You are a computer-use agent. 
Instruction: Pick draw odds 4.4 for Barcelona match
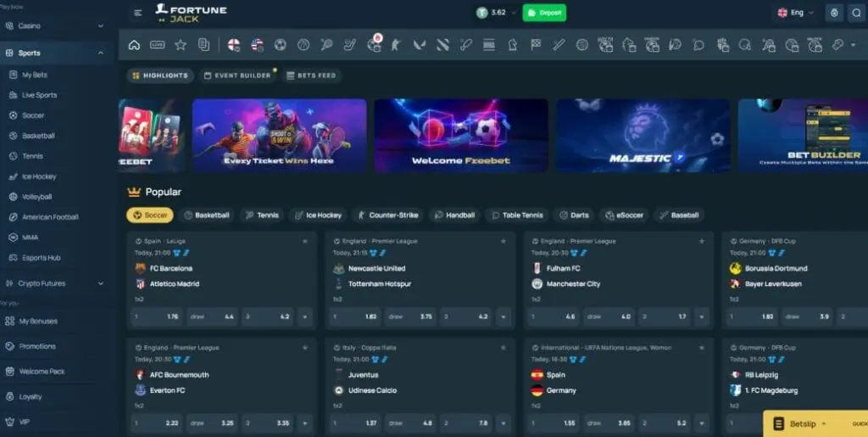(212, 317)
